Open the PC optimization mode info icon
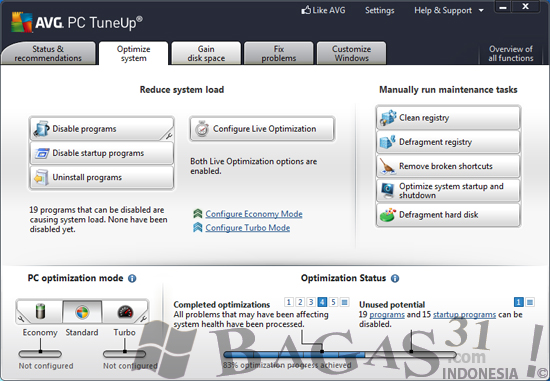 132,279
